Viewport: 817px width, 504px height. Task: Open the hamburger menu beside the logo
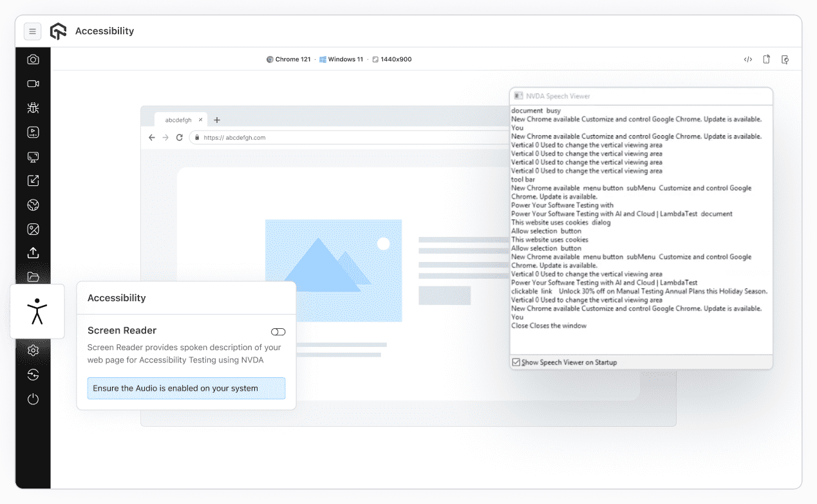coord(32,31)
